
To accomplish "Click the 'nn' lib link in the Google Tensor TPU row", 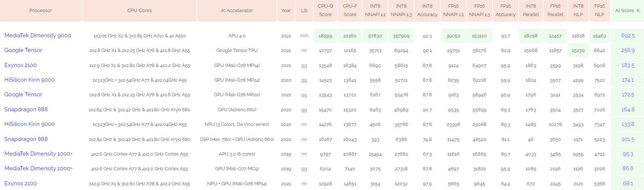I will 304,51.
